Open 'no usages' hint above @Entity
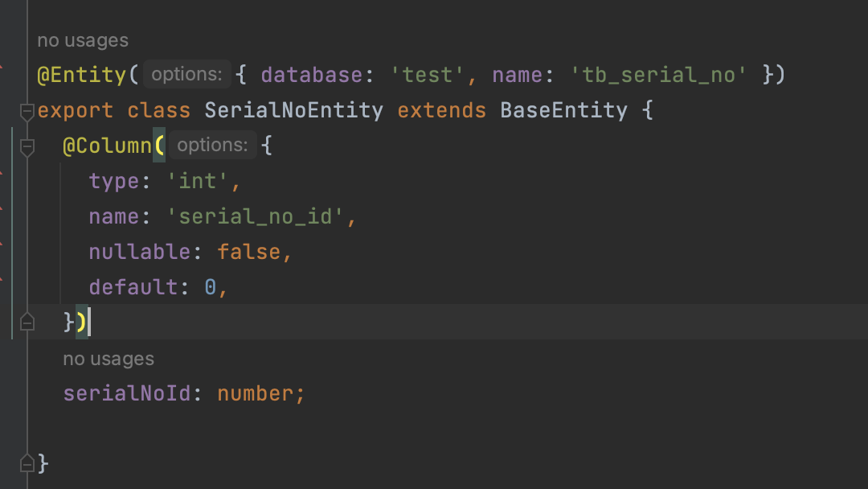This screenshot has width=868, height=489. [x=83, y=40]
